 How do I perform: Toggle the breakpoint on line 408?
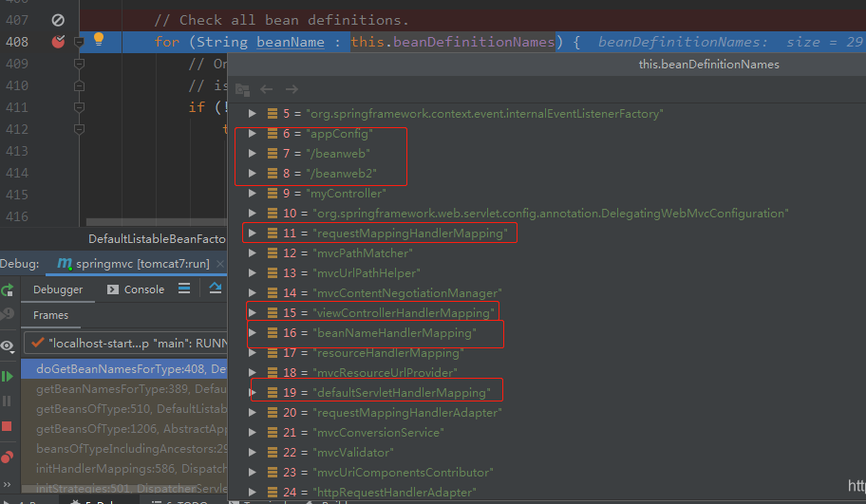tap(58, 42)
